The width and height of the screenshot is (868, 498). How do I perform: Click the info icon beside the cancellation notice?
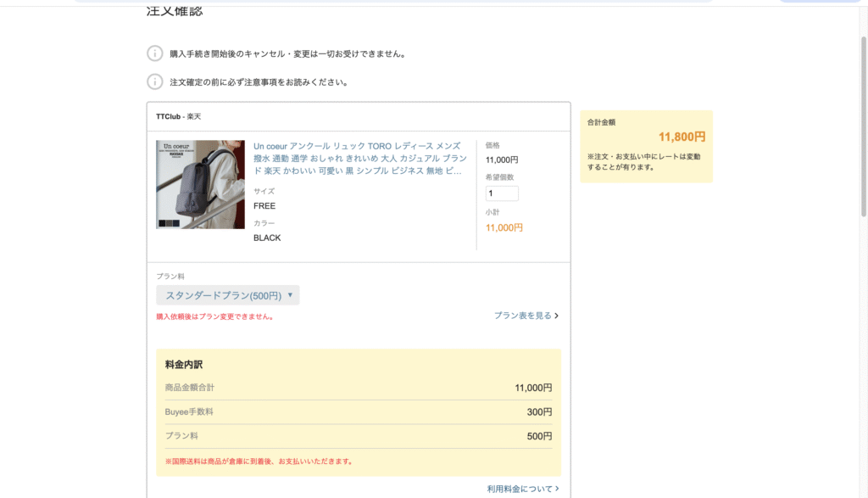click(x=155, y=53)
